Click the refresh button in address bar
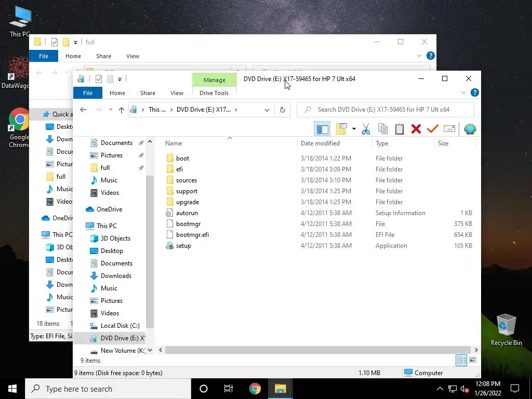The width and height of the screenshot is (532, 399). tap(282, 110)
